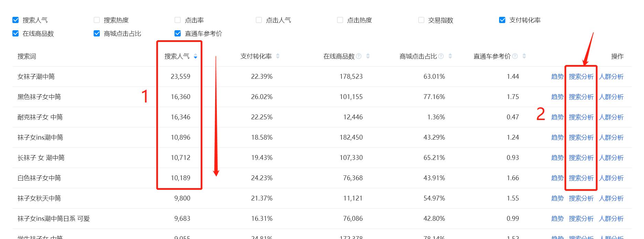The width and height of the screenshot is (644, 239).
Task: Click search popularity value 23,559
Action: click(x=180, y=76)
